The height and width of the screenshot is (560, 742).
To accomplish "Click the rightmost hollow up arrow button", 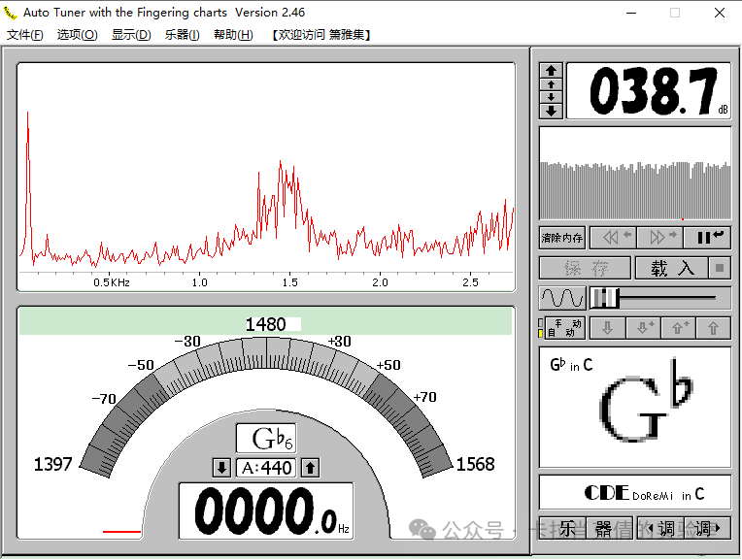I will (713, 328).
